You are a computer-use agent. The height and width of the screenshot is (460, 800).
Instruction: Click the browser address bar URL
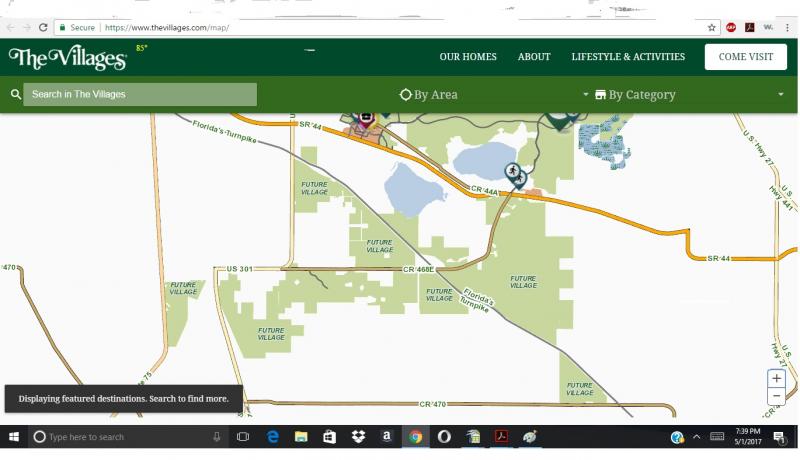[x=167, y=28]
